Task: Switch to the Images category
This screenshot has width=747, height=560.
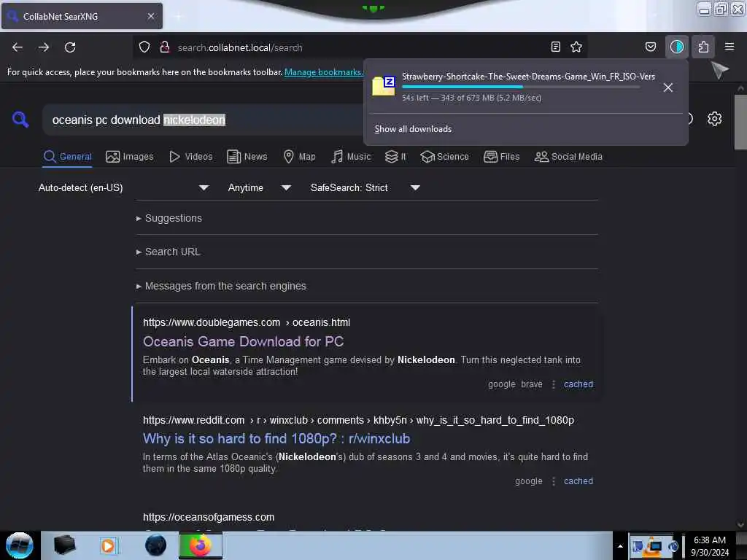Action: (x=130, y=157)
